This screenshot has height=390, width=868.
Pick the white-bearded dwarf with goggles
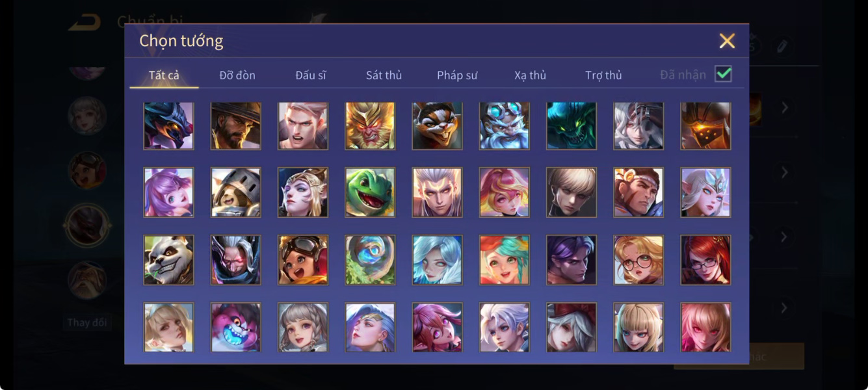pyautogui.click(x=504, y=126)
